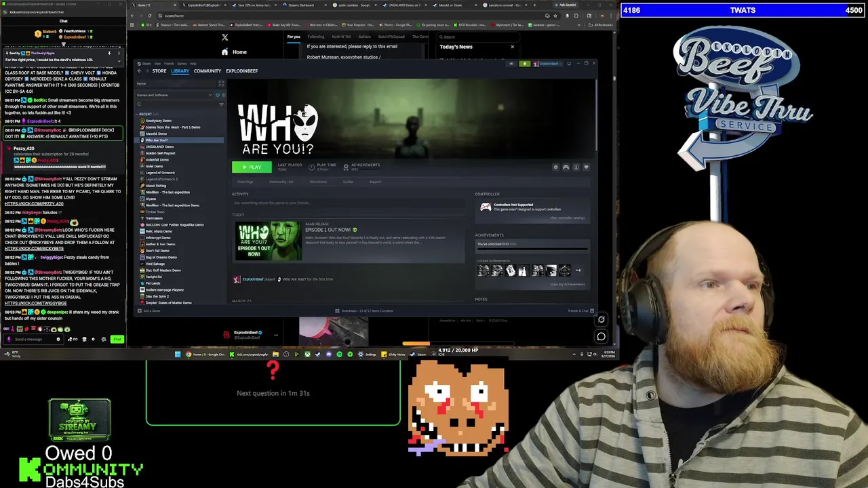Open game settings gear icon

click(555, 167)
